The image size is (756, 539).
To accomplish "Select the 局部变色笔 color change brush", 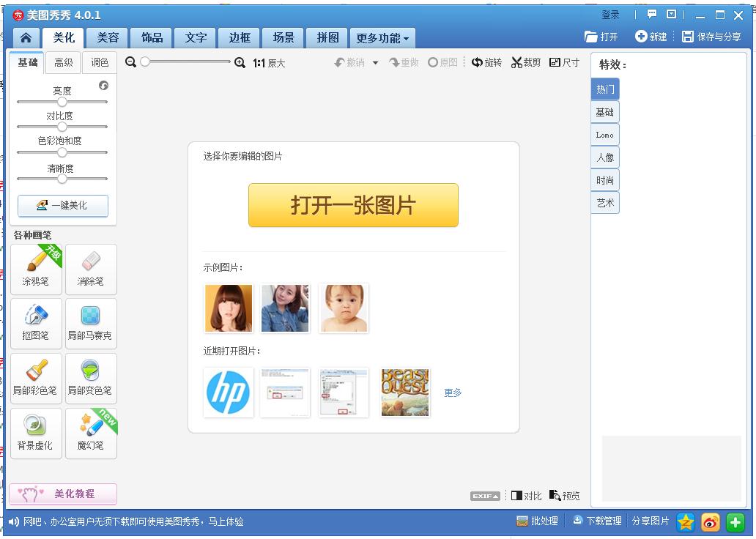I will (x=91, y=379).
